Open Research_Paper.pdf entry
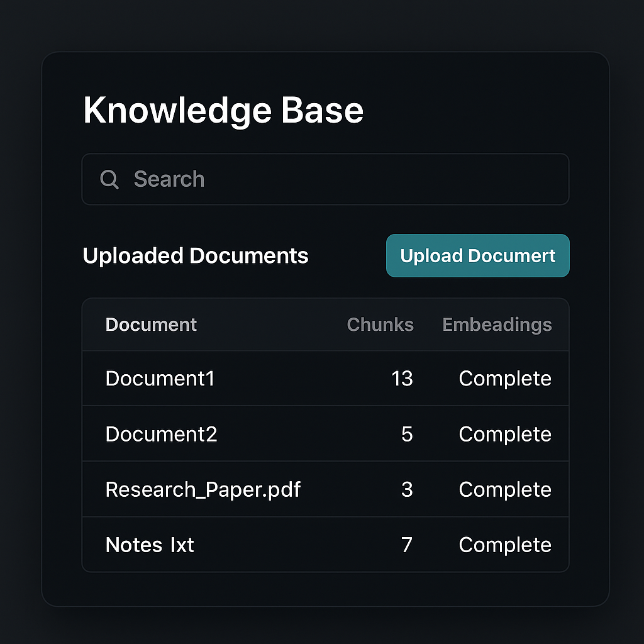The width and height of the screenshot is (644, 644). click(203, 489)
